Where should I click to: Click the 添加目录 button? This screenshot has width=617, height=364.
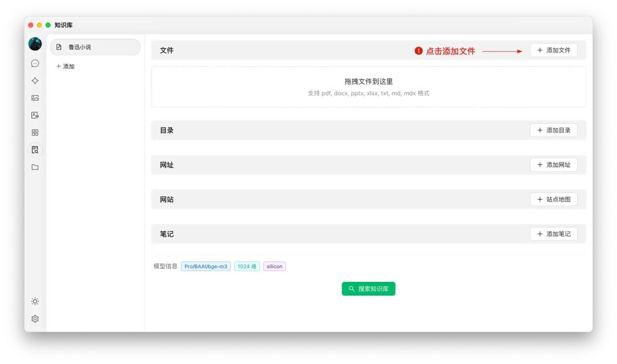point(554,130)
